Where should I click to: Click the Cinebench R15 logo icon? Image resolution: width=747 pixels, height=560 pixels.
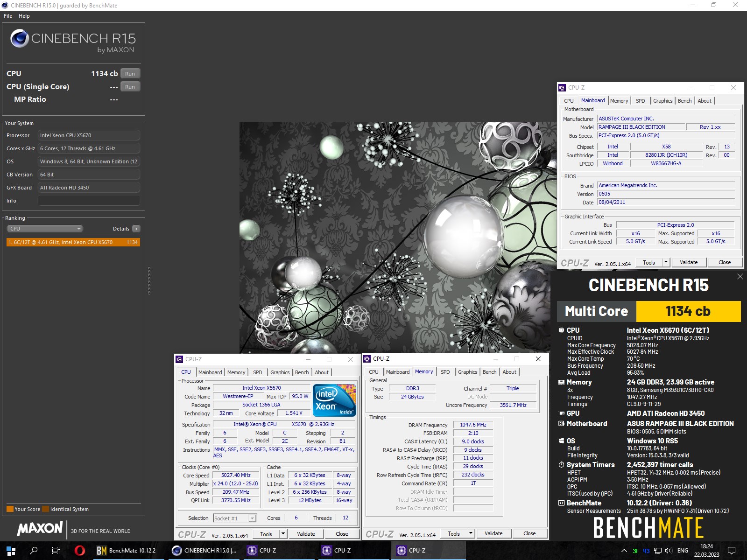pyautogui.click(x=20, y=38)
